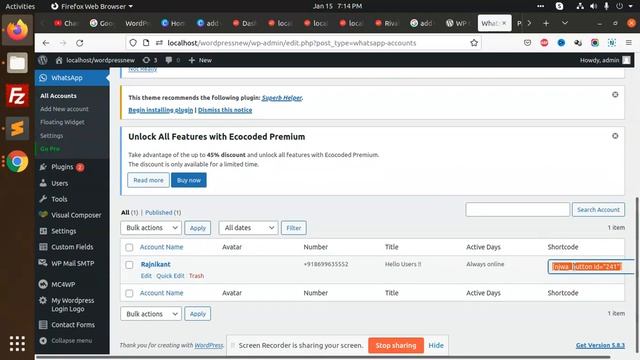Open updates indicator showing 3
The width and height of the screenshot is (640, 360).
pos(150,60)
